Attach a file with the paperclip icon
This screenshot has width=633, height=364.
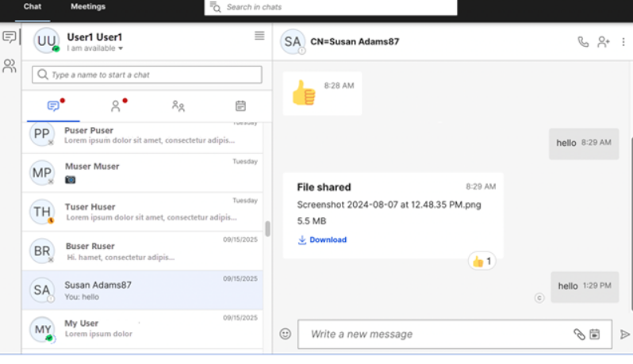579,334
